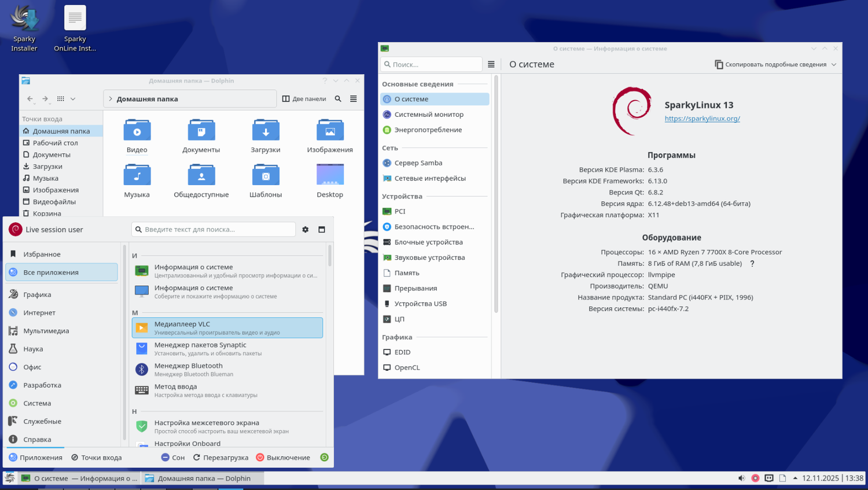Toggle the launcher keep-open pin icon
The image size is (868, 490).
(x=322, y=230)
